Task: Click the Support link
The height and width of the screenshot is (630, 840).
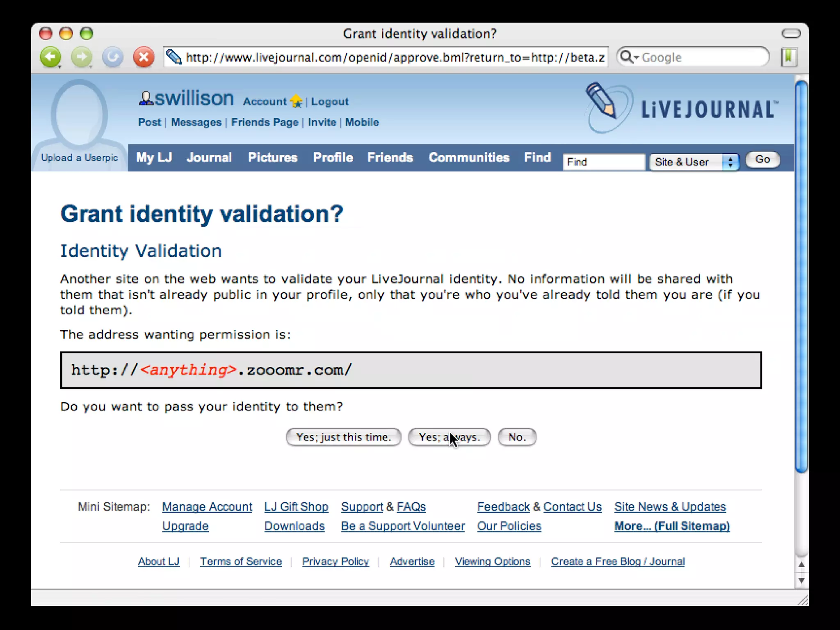Action: [362, 507]
